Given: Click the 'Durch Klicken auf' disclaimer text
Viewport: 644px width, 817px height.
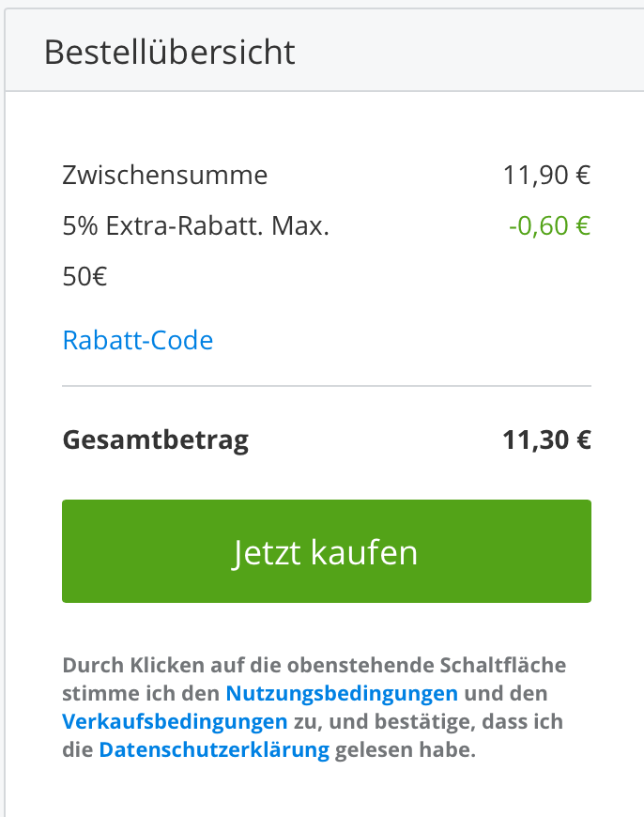Looking at the screenshot, I should click(x=141, y=666).
